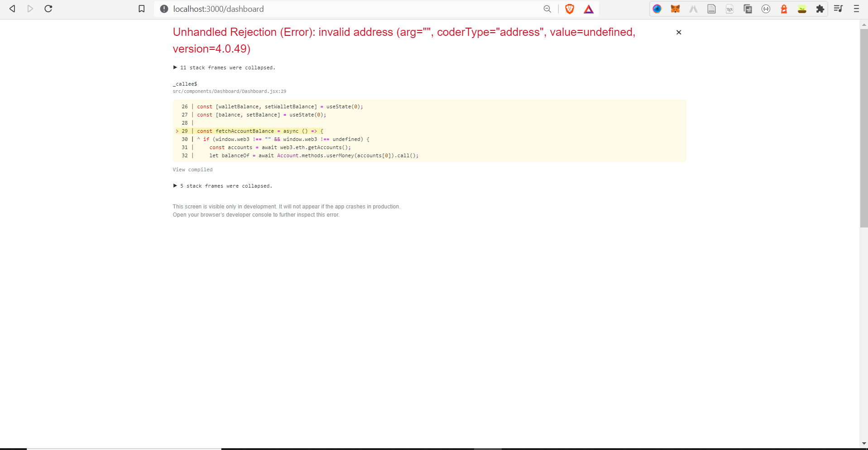Open the MetaMask fox extension
Viewport: 868px width, 450px height.
pos(676,9)
